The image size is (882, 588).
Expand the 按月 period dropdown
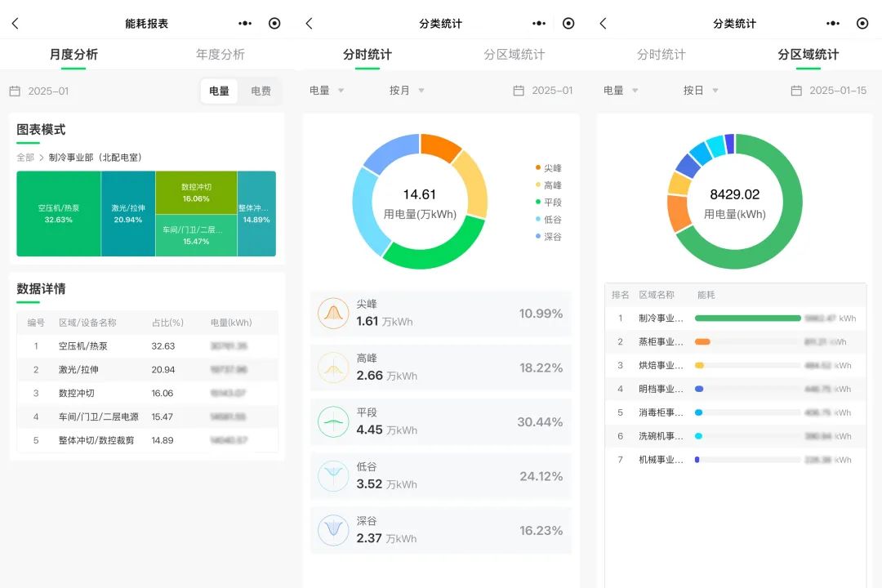click(407, 91)
